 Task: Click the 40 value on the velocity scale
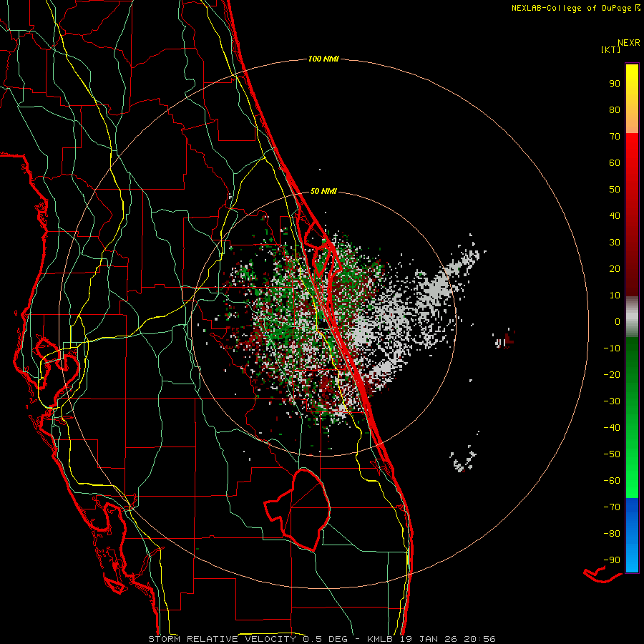[615, 215]
